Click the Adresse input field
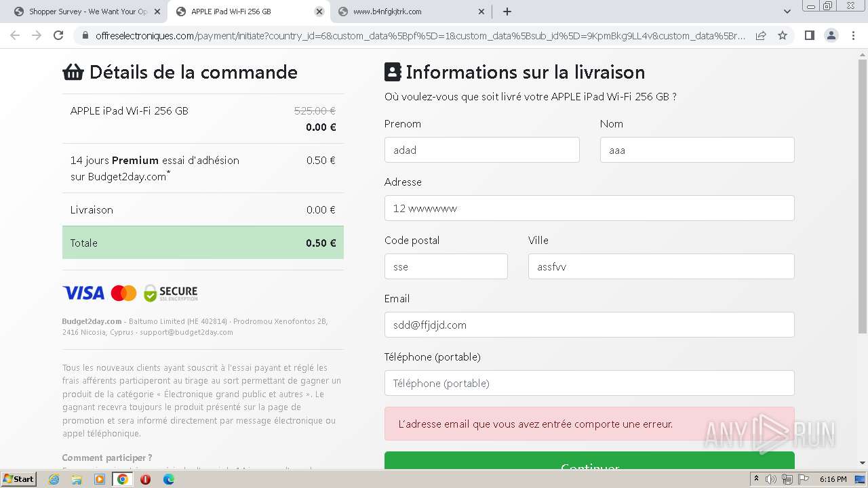This screenshot has width=868, height=488. (589, 208)
